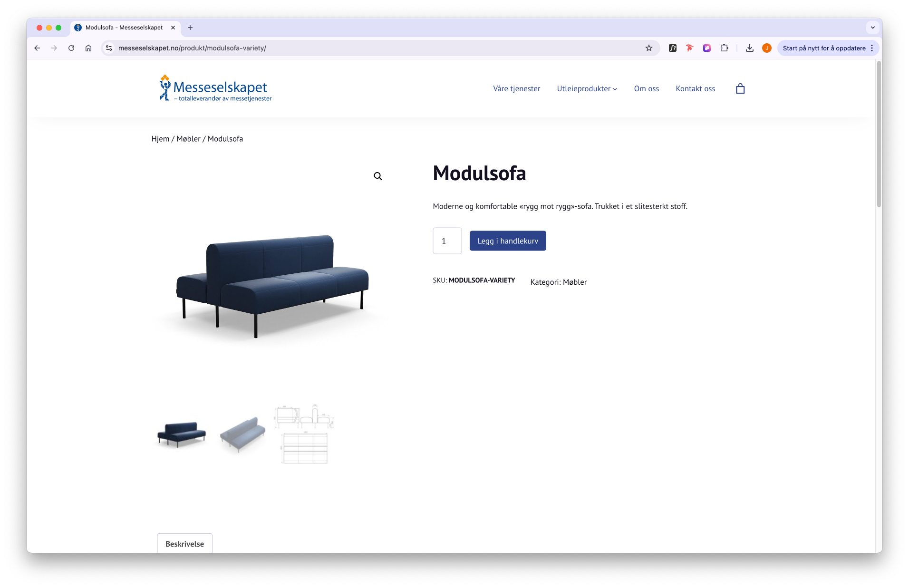The height and width of the screenshot is (588, 909).
Task: Open the browser extensions puzzle icon
Action: (x=724, y=48)
